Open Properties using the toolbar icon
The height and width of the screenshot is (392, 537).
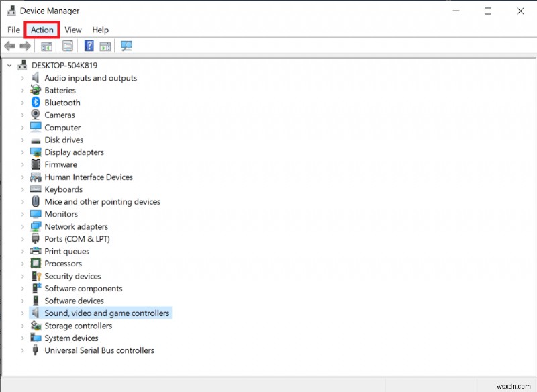(x=68, y=46)
